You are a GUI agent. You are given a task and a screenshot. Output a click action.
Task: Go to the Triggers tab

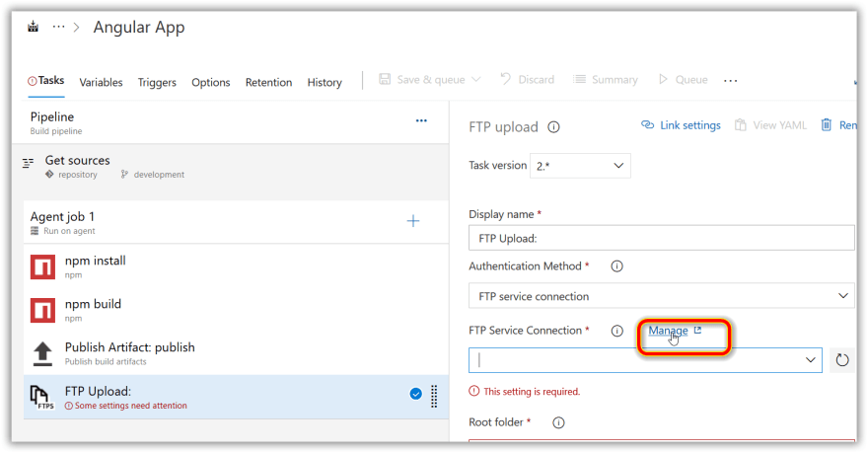(157, 82)
